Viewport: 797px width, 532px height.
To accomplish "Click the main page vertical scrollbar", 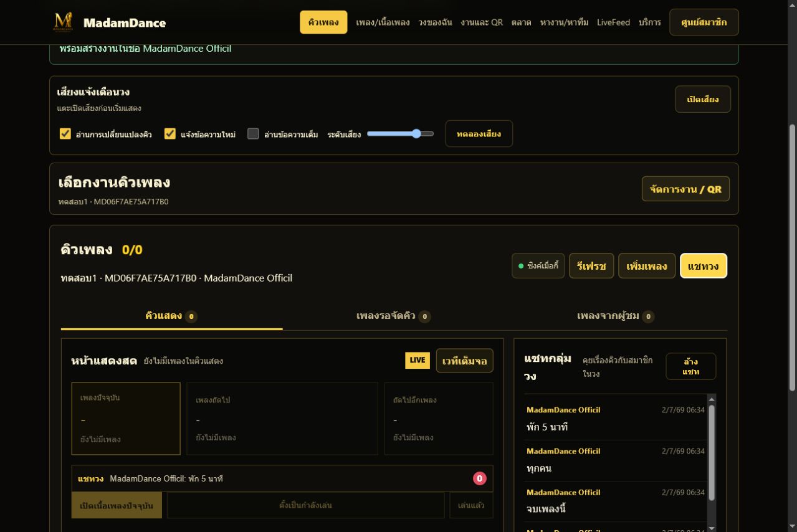I will click(x=793, y=258).
